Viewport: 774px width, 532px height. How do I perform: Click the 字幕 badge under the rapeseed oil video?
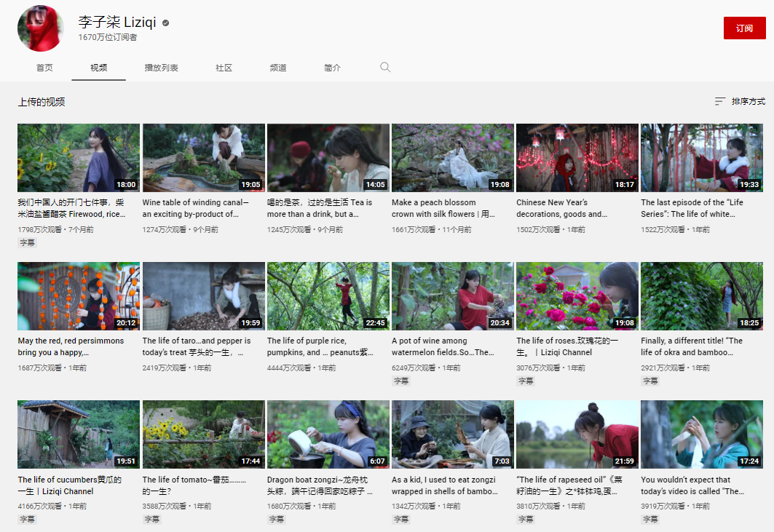526,519
